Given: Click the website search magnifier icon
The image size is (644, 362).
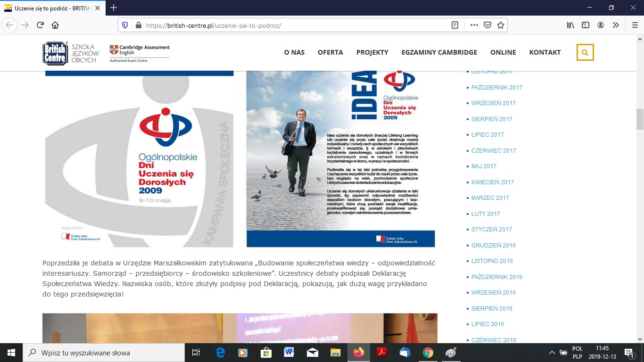Looking at the screenshot, I should click(x=585, y=52).
